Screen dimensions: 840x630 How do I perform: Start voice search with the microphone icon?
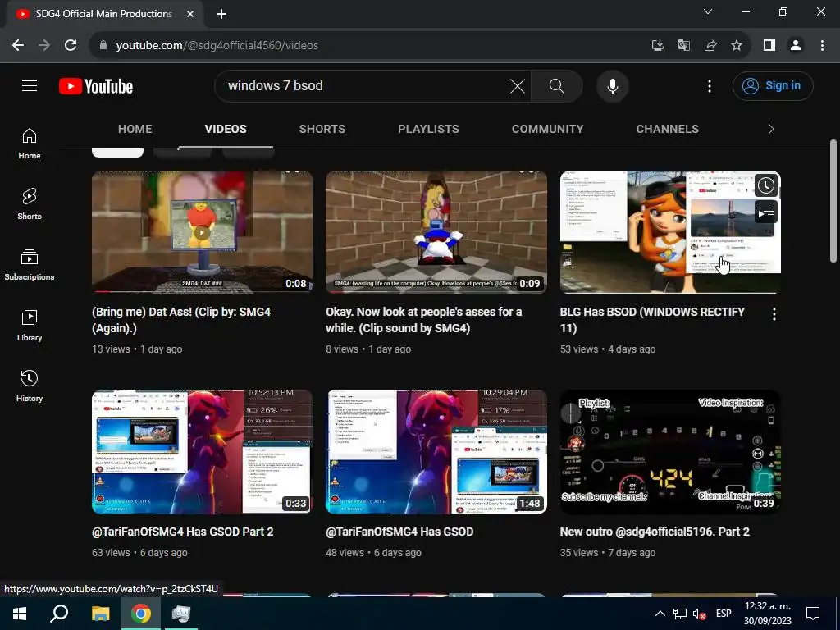(x=612, y=85)
